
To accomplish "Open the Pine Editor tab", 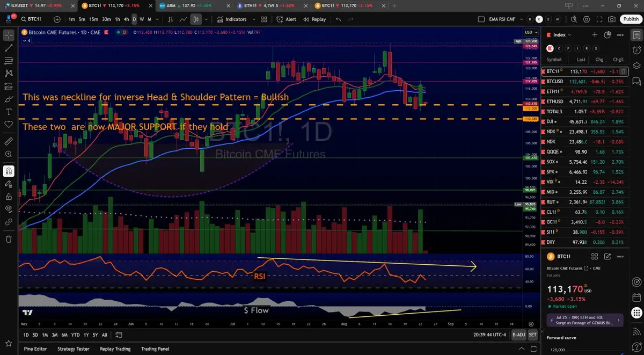I will coord(35,349).
